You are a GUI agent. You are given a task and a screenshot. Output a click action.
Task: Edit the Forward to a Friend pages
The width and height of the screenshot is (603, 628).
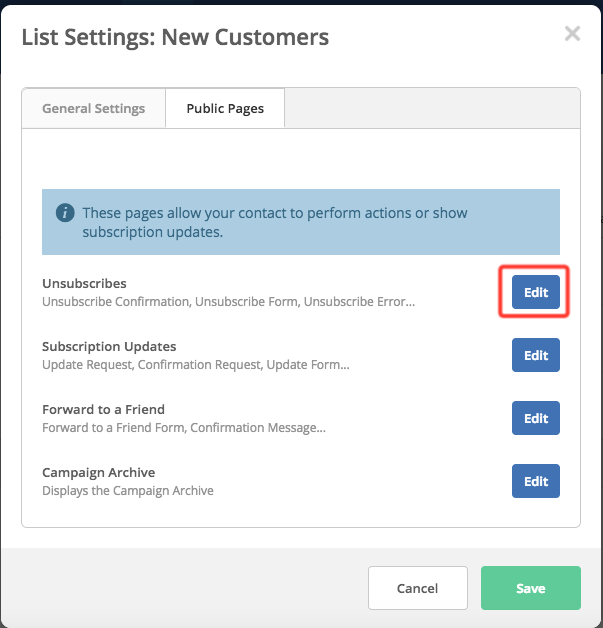click(x=536, y=418)
